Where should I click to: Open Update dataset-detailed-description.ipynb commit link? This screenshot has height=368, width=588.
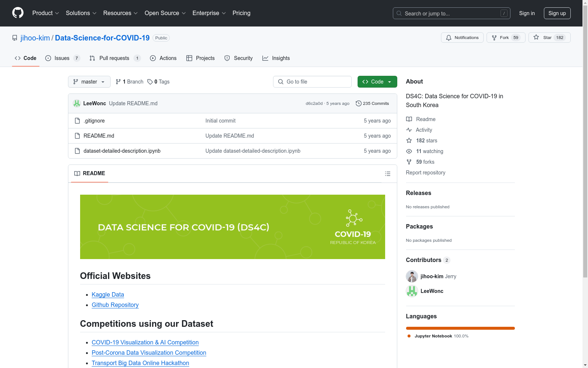click(253, 151)
